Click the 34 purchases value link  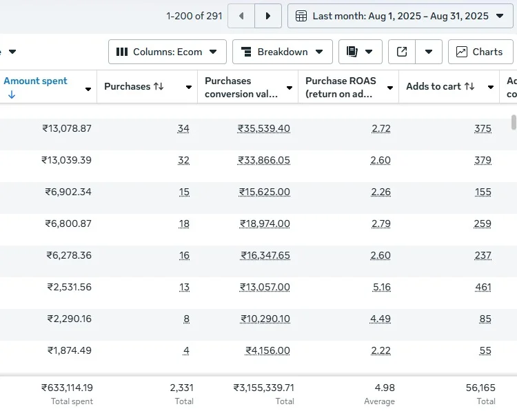[x=183, y=128]
